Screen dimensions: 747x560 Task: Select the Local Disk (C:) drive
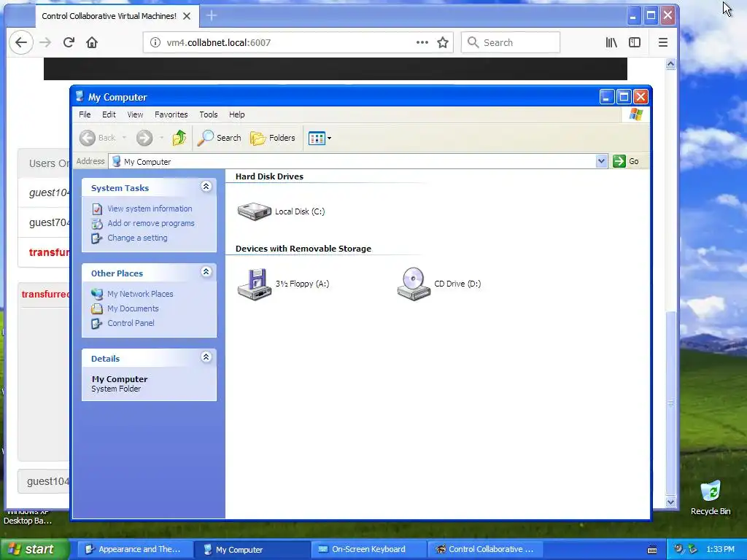point(281,211)
